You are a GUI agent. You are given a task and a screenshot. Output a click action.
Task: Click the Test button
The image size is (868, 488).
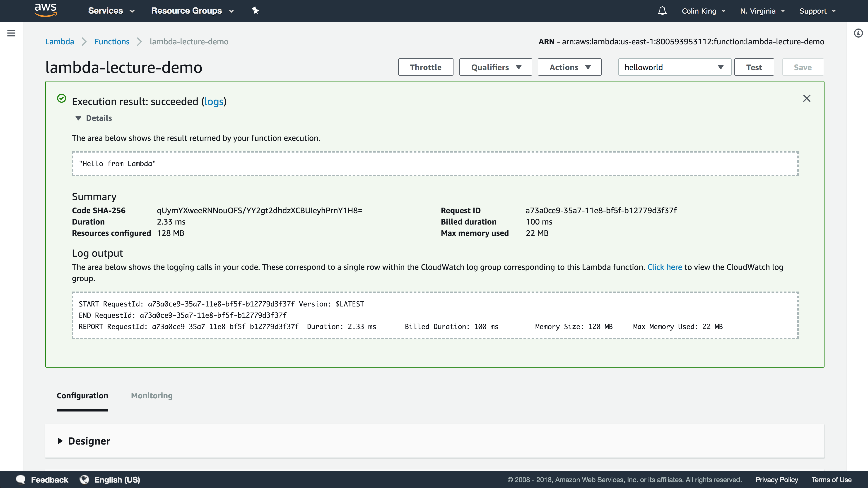pyautogui.click(x=754, y=67)
